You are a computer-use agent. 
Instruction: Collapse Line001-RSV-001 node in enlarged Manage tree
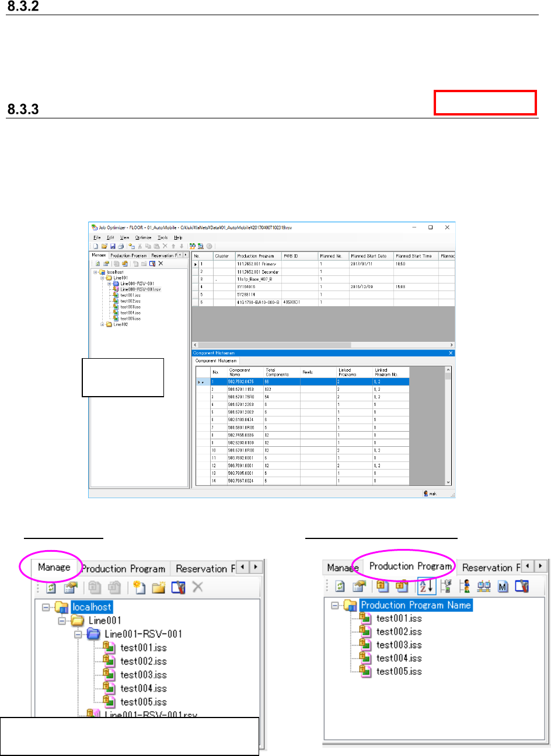(x=78, y=634)
